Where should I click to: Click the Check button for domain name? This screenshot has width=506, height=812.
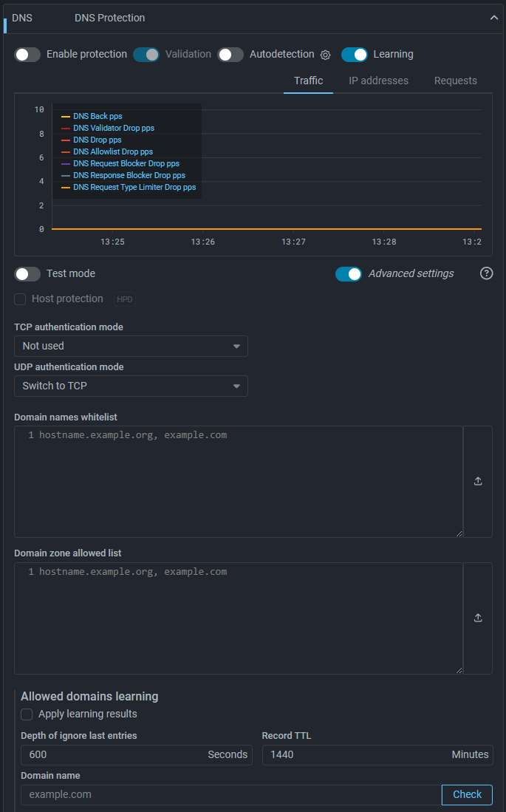pos(467,794)
